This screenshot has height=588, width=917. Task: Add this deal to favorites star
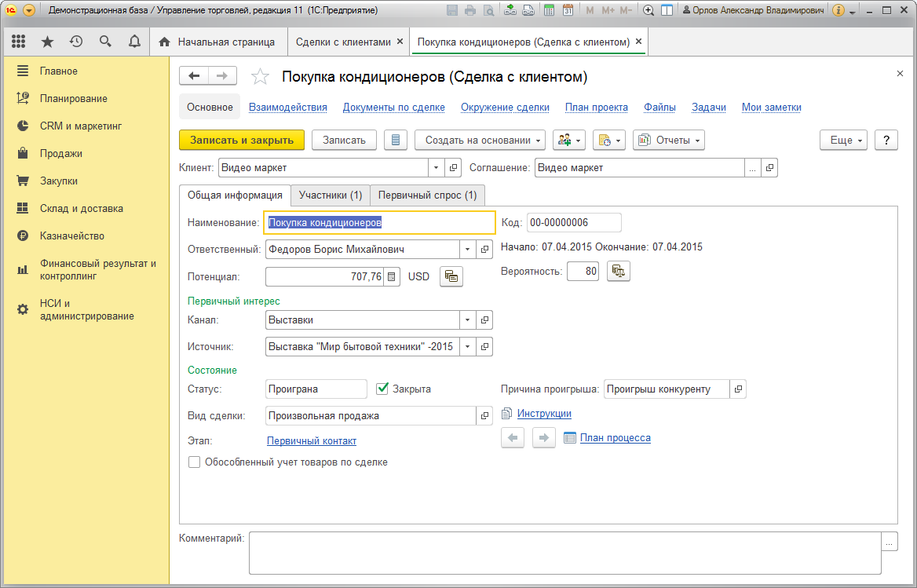pyautogui.click(x=260, y=77)
